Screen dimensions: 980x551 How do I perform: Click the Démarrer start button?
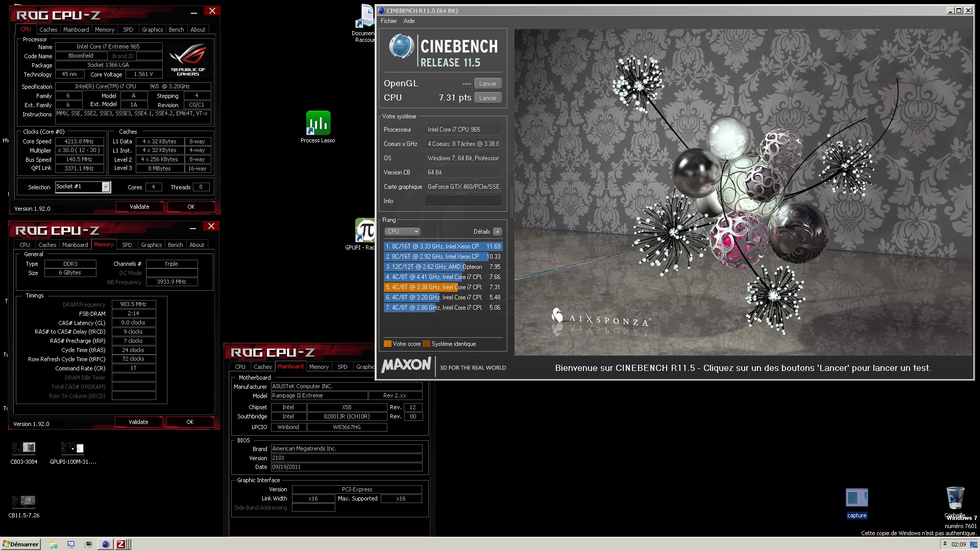(20, 544)
